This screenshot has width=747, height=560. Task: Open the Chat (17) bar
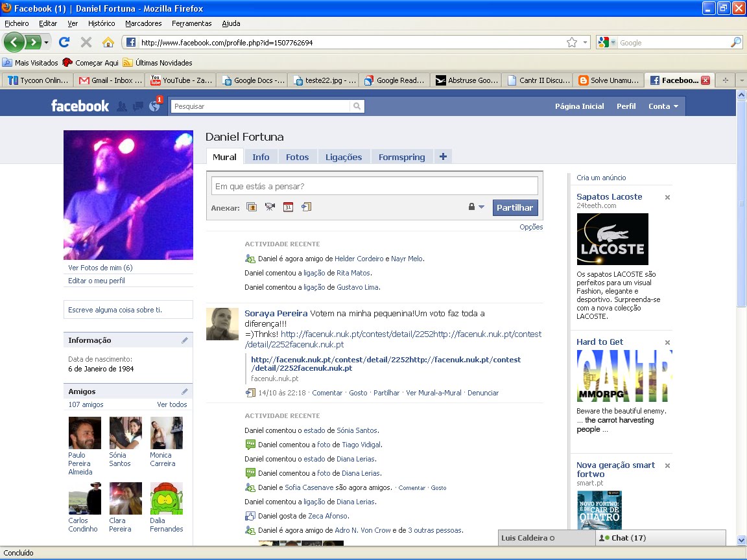click(661, 537)
